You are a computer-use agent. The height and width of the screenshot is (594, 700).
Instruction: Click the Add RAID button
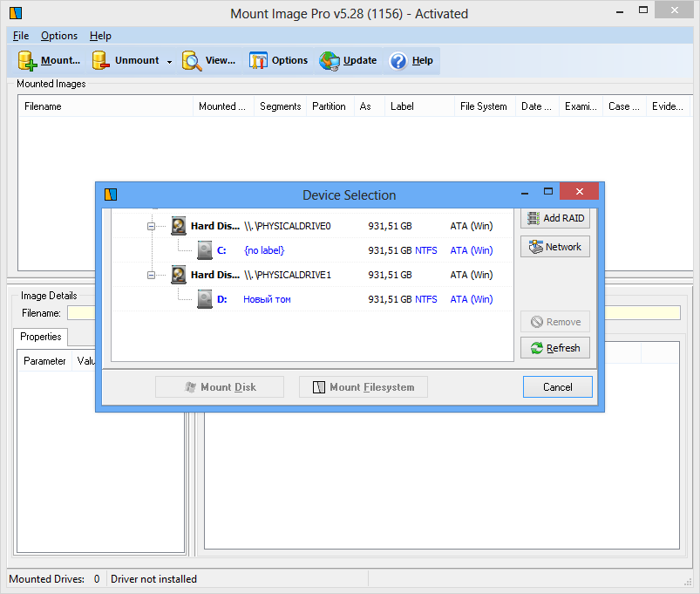pos(555,218)
